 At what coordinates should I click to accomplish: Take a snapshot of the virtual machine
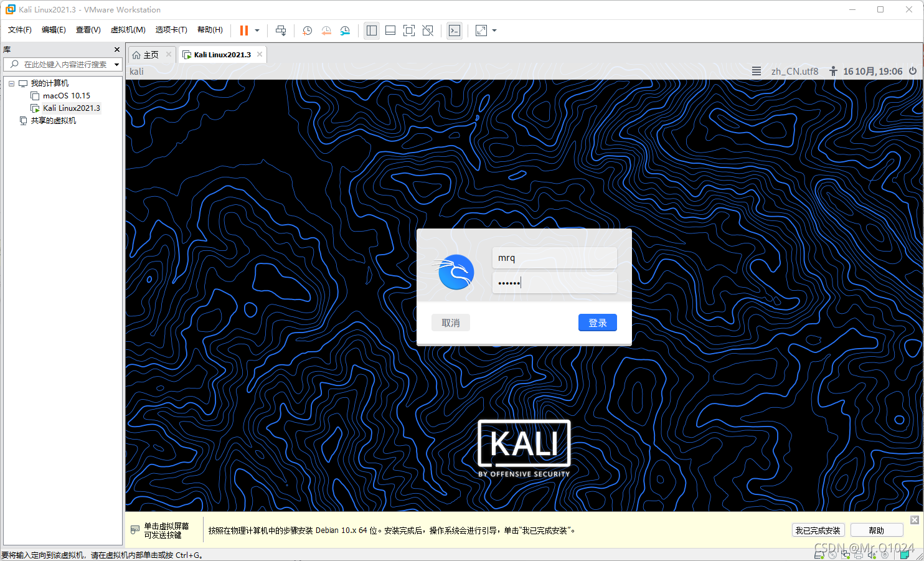coord(308,31)
